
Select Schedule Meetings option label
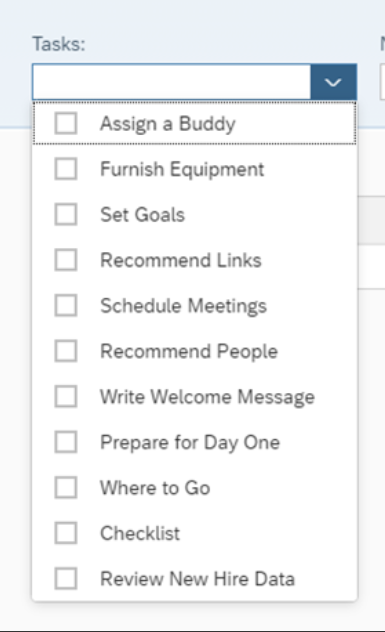[183, 306]
